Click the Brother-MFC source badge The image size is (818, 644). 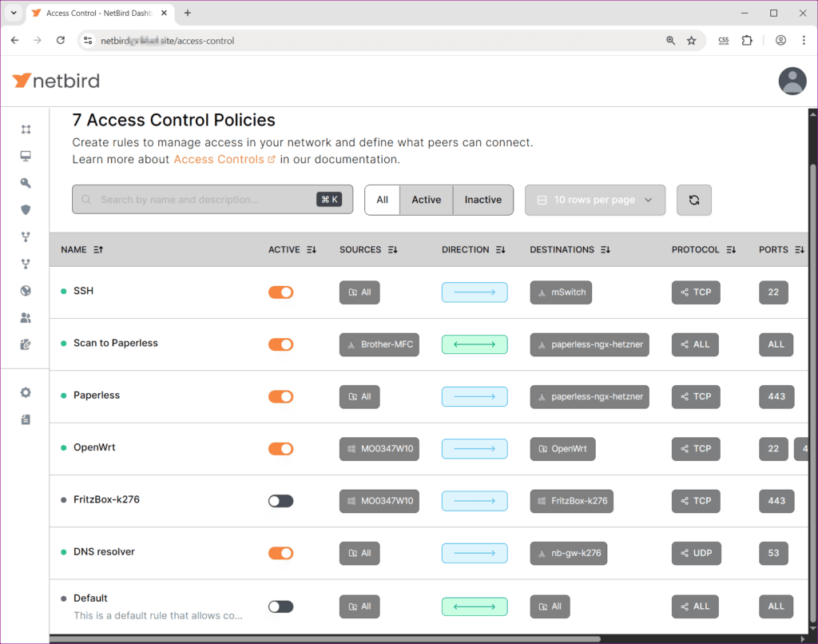coord(379,344)
